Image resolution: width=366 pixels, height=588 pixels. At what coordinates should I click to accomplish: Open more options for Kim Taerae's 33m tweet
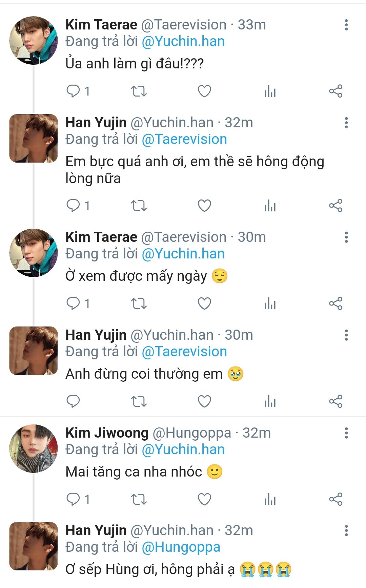point(346,25)
